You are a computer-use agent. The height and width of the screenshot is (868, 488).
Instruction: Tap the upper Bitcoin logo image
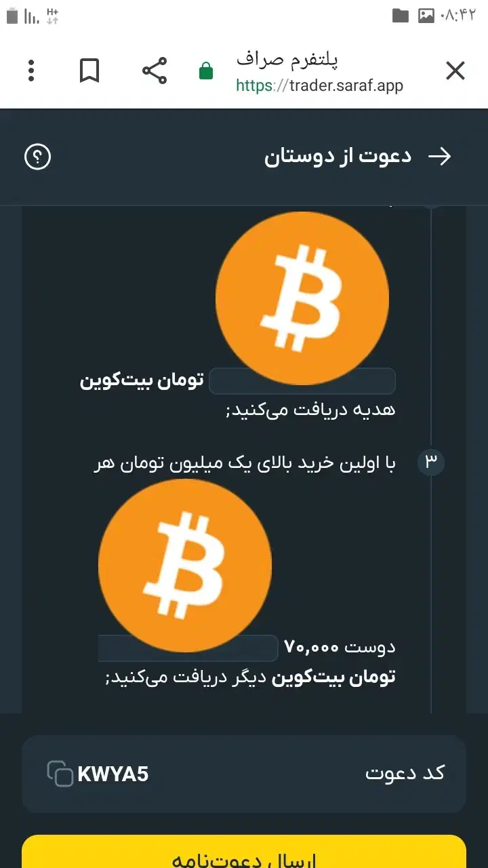click(302, 299)
